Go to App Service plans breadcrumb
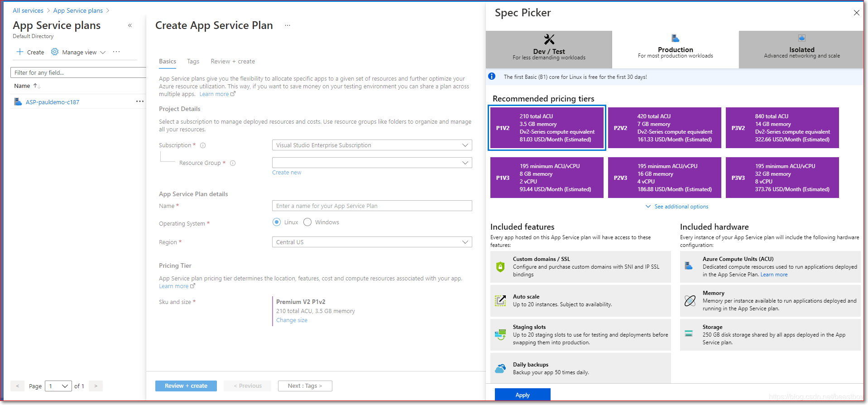Image resolution: width=868 pixels, height=405 pixels. pos(78,10)
